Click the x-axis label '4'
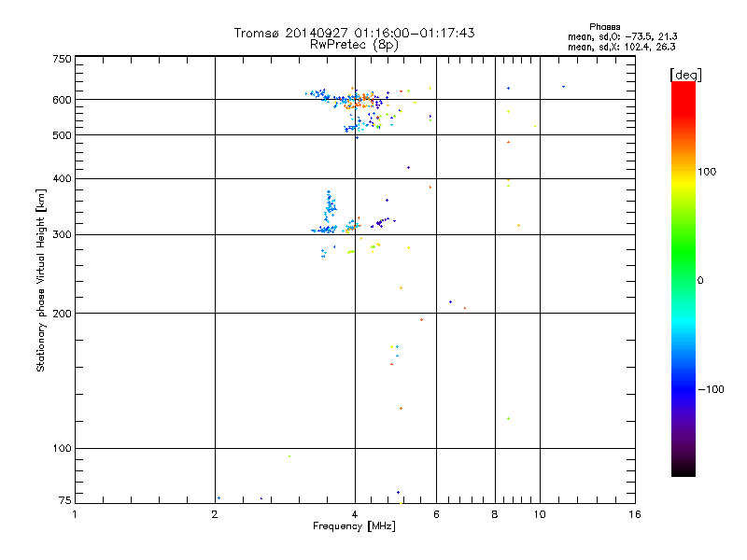This screenshot has height=560, width=747. pos(355,514)
